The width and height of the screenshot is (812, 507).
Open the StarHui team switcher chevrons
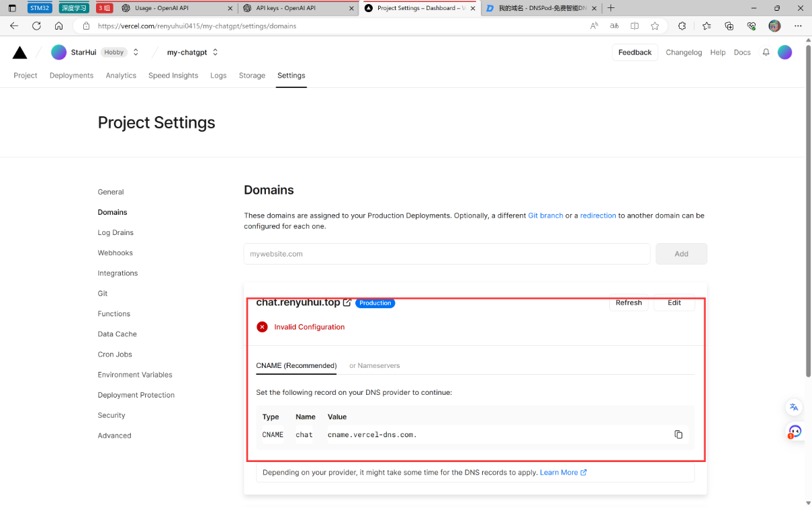[136, 52]
